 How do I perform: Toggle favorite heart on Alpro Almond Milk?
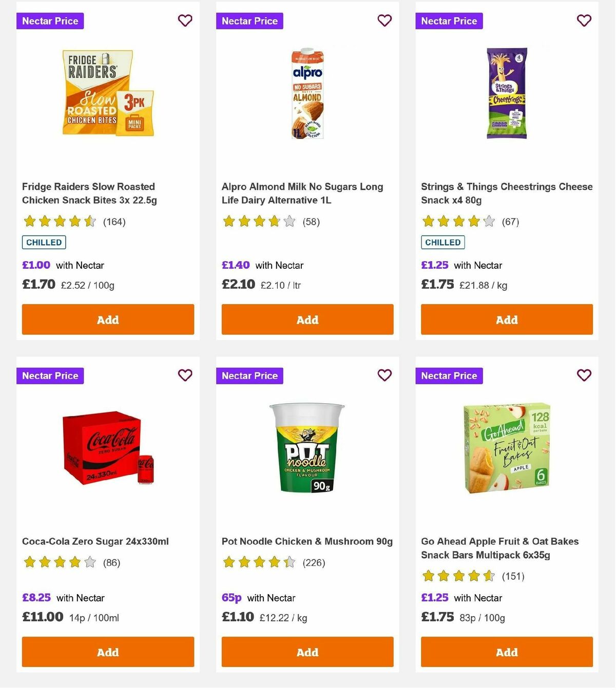click(384, 21)
